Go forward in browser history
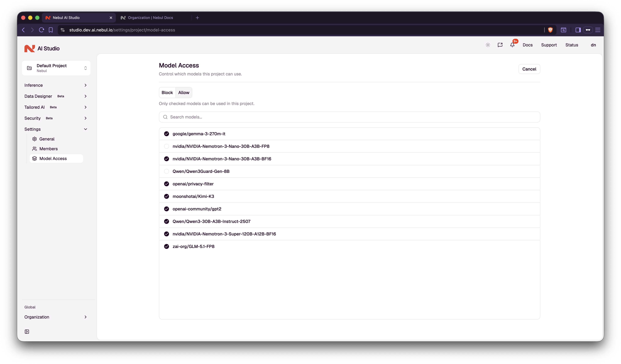Viewport: 621px width, 364px height. pos(32,30)
